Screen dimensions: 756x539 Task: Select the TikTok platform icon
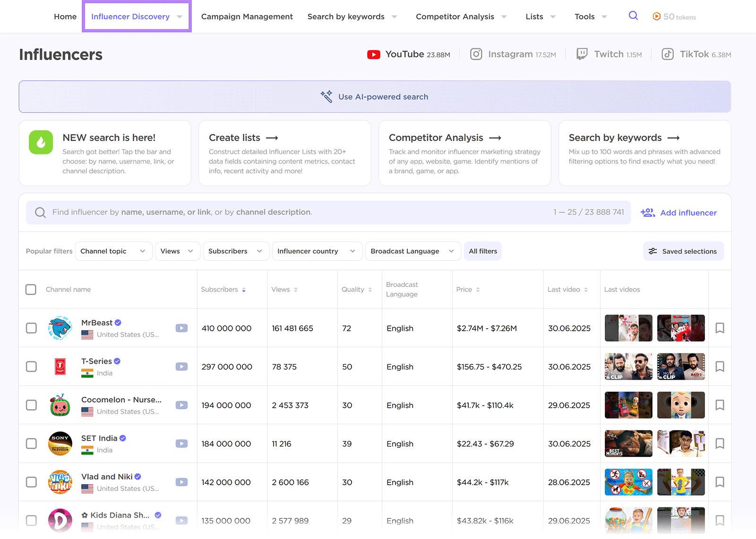click(x=668, y=54)
